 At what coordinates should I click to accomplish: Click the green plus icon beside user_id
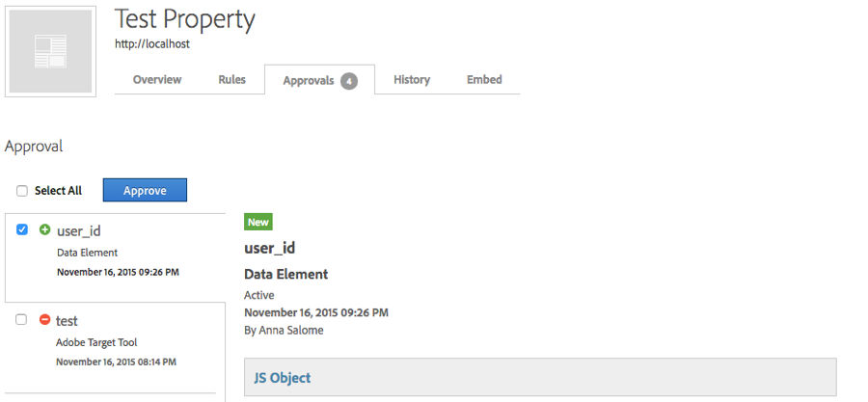44,229
